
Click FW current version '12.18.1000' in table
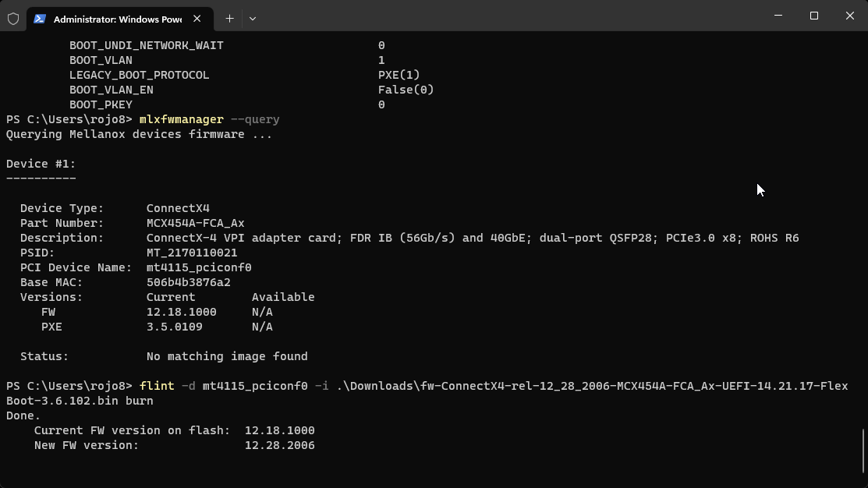pyautogui.click(x=181, y=312)
